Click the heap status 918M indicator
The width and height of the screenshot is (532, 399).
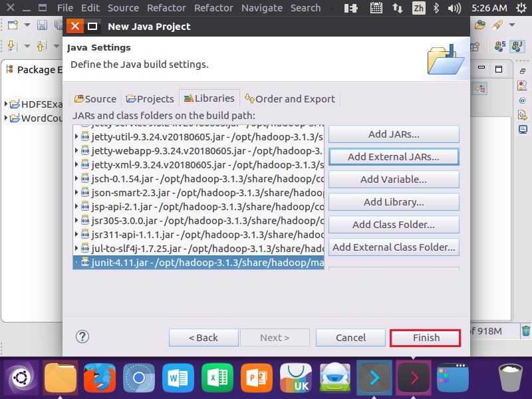pyautogui.click(x=486, y=331)
